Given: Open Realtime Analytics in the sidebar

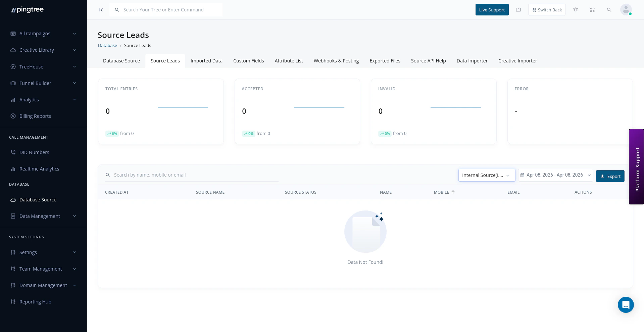Looking at the screenshot, I should point(39,169).
